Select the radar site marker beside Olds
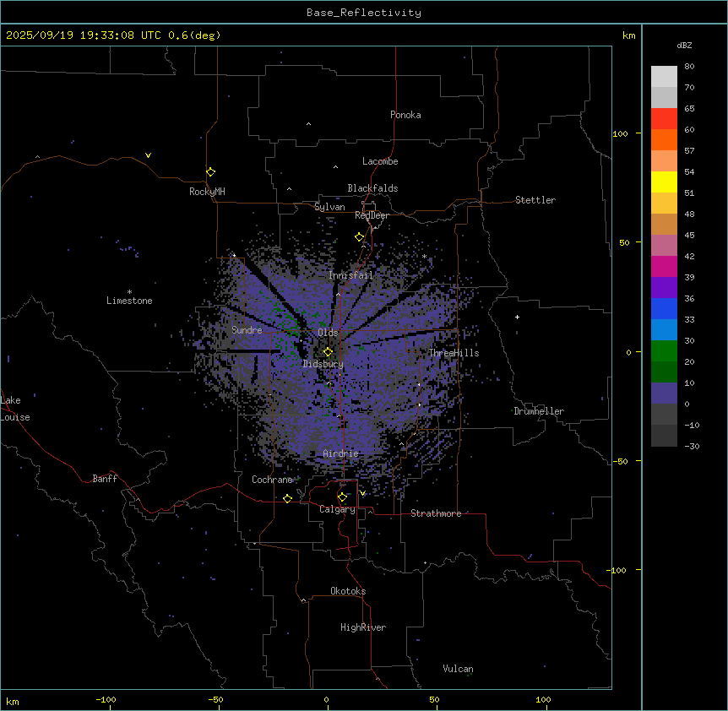728x711 pixels. pos(328,351)
